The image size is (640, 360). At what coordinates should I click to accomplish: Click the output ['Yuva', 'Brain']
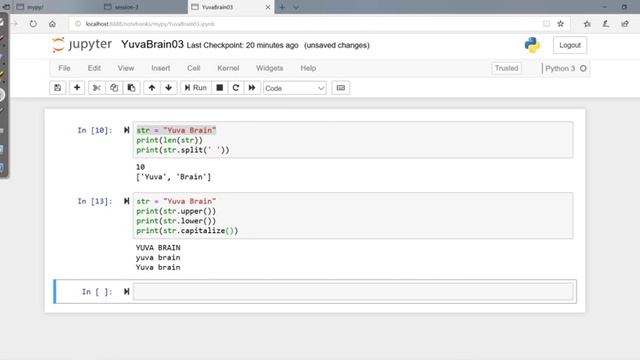(x=173, y=177)
